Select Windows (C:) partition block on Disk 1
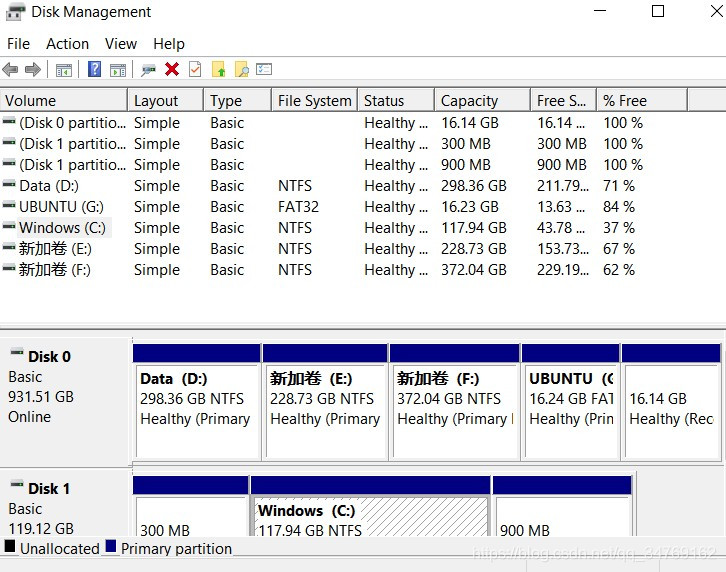The image size is (726, 572). click(371, 515)
